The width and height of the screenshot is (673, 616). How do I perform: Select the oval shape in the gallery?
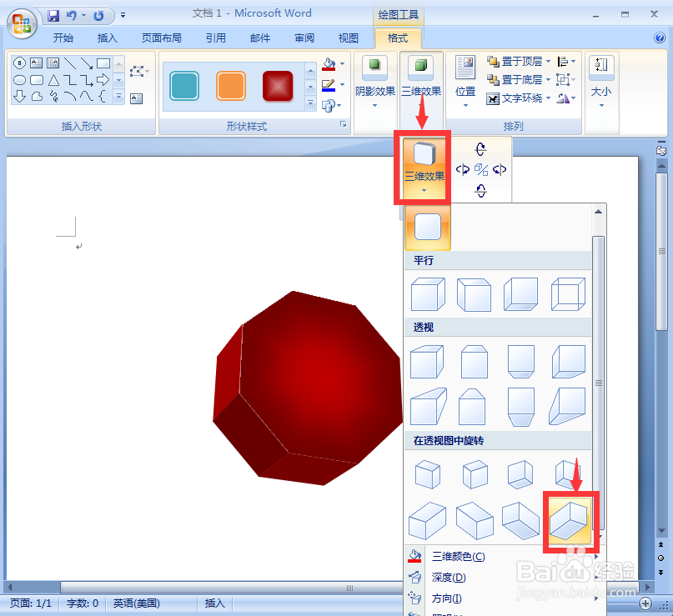coord(19,80)
